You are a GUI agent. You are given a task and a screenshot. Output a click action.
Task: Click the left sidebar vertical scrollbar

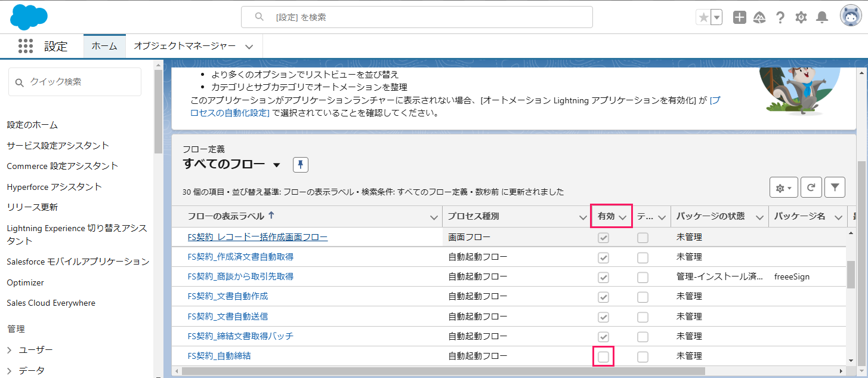pyautogui.click(x=158, y=110)
